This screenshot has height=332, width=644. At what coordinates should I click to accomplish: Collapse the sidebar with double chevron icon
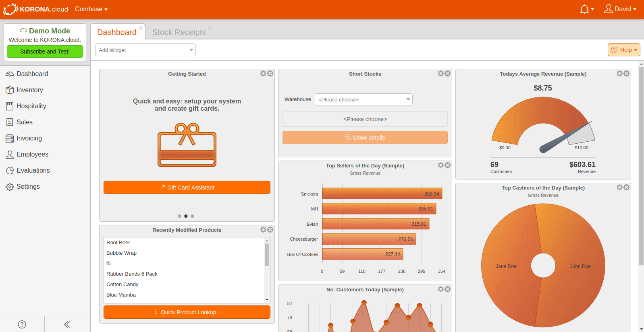point(67,324)
